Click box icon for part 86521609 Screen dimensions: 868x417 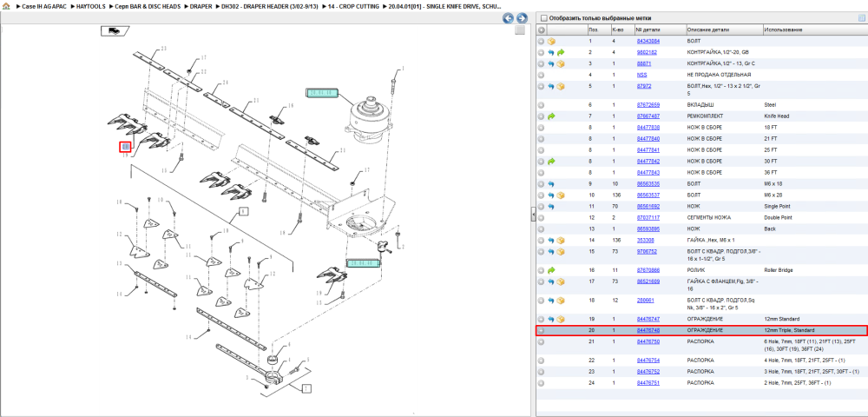tap(561, 281)
